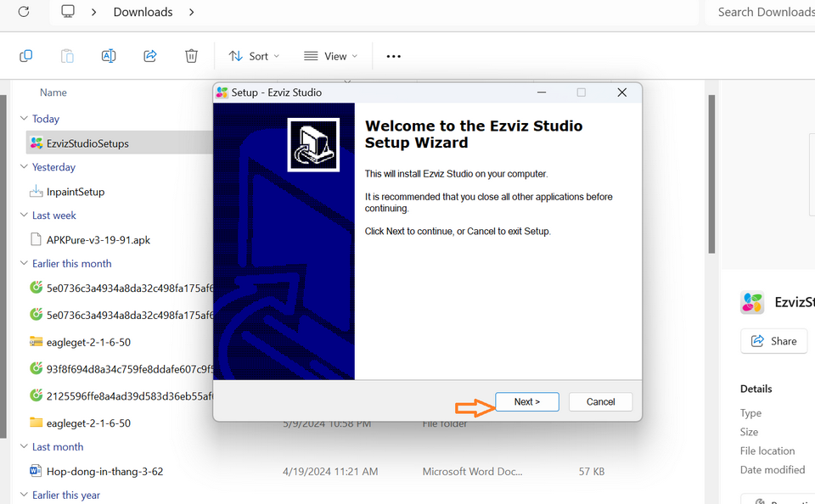The image size is (815, 504).
Task: Click the Copy icon in Explorer toolbar
Action: tap(26, 56)
